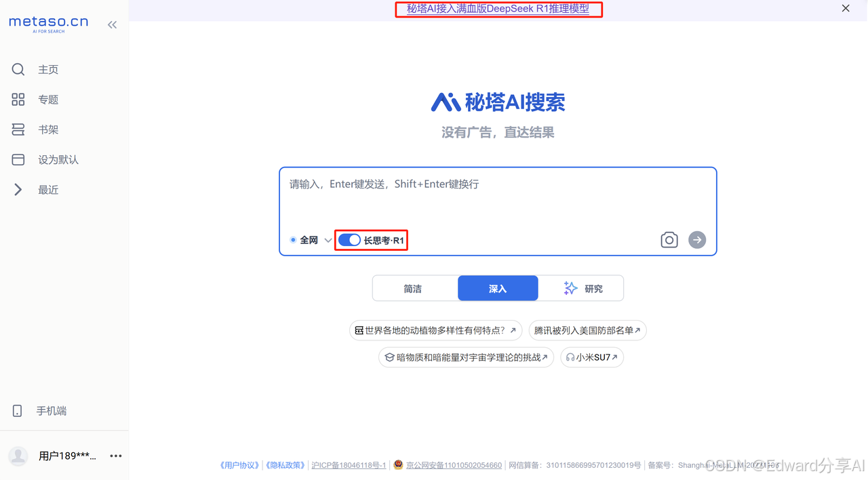Switch to the 简洁 mode tab
The width and height of the screenshot is (868, 480).
(415, 288)
